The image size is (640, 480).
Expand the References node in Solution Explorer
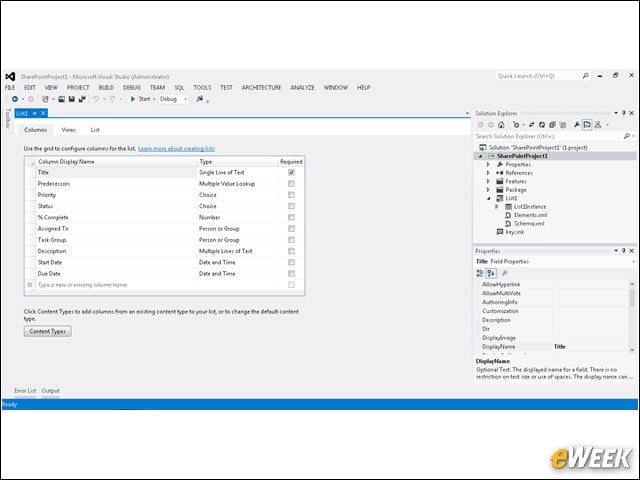pyautogui.click(x=488, y=173)
